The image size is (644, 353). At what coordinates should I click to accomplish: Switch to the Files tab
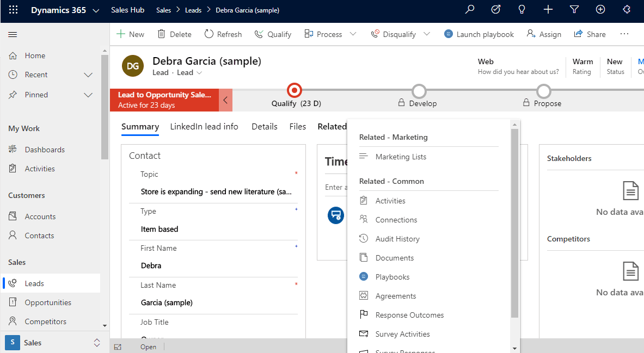297,127
